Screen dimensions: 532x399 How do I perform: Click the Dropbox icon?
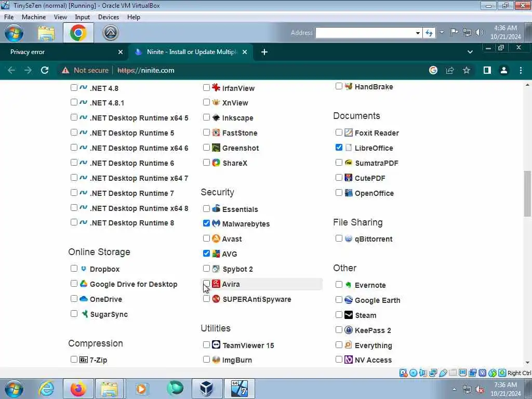pyautogui.click(x=84, y=269)
